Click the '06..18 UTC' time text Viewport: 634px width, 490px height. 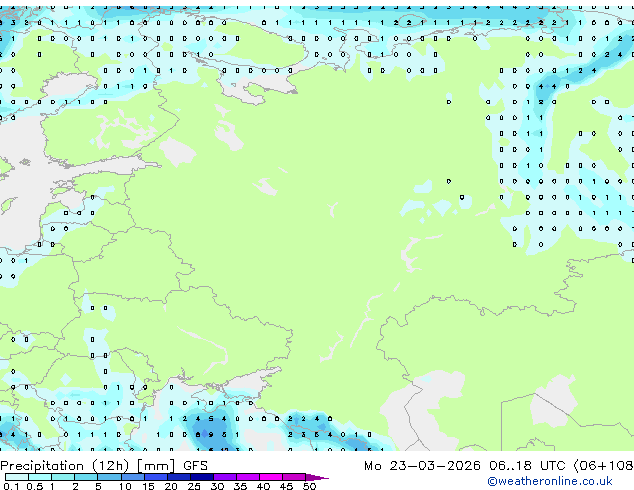point(527,466)
